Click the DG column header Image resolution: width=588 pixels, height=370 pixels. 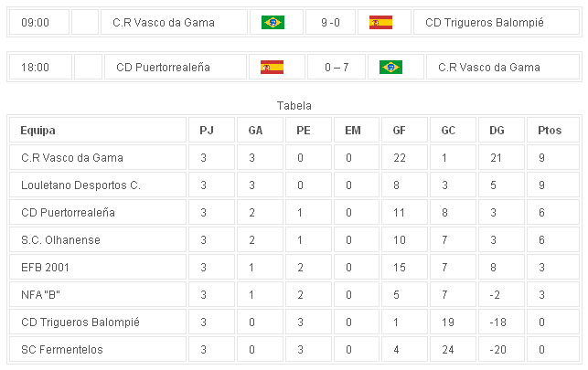coord(497,131)
